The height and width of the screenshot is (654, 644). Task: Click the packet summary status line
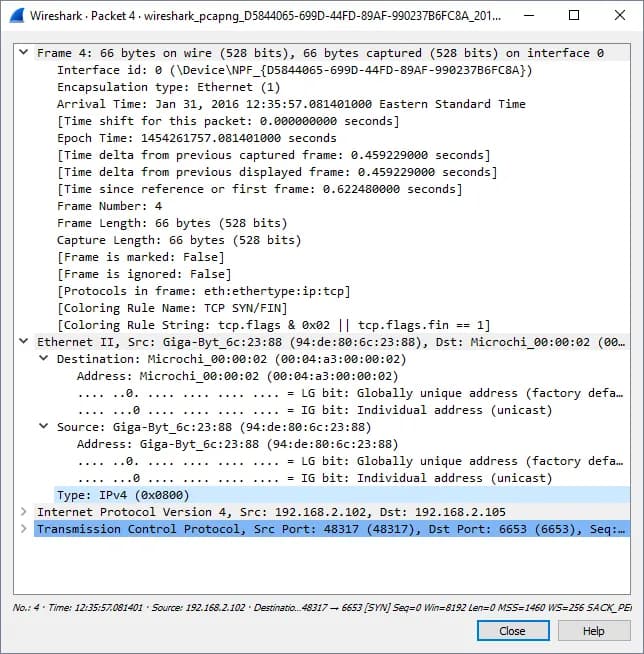322,607
